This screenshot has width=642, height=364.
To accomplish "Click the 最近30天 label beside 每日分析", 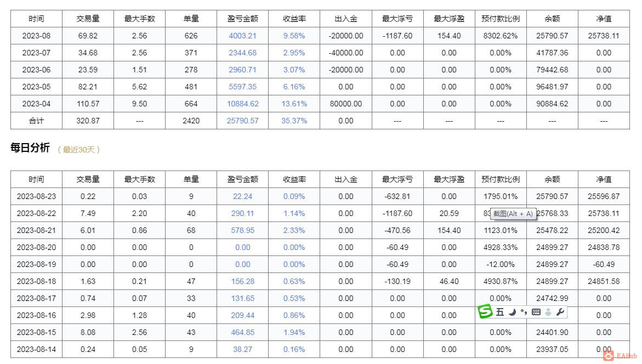I will (x=79, y=150).
